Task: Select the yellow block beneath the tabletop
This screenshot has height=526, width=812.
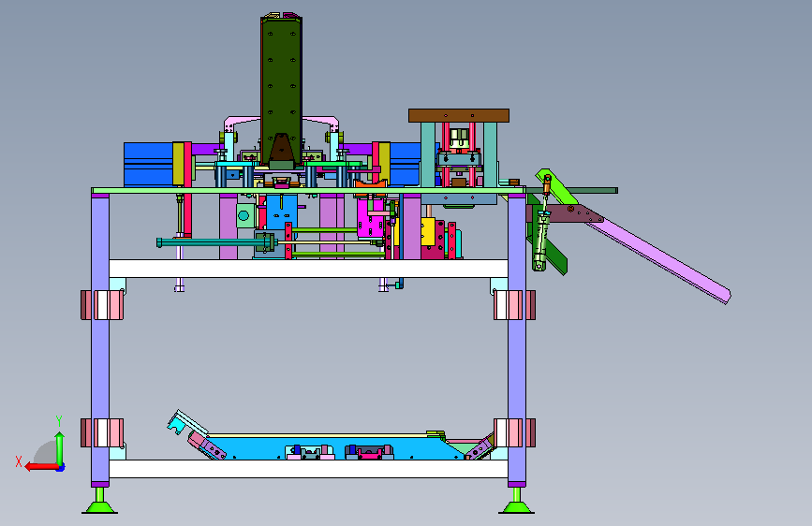Action: coord(428,232)
